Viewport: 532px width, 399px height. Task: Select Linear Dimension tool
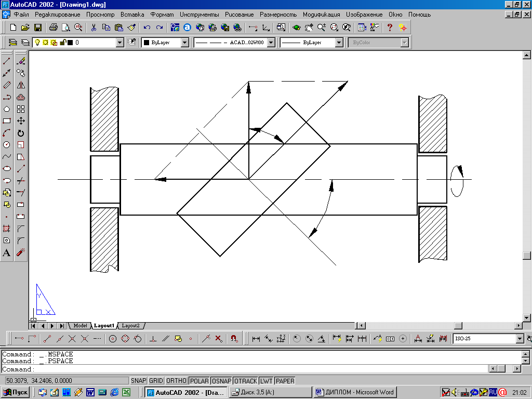point(256,339)
